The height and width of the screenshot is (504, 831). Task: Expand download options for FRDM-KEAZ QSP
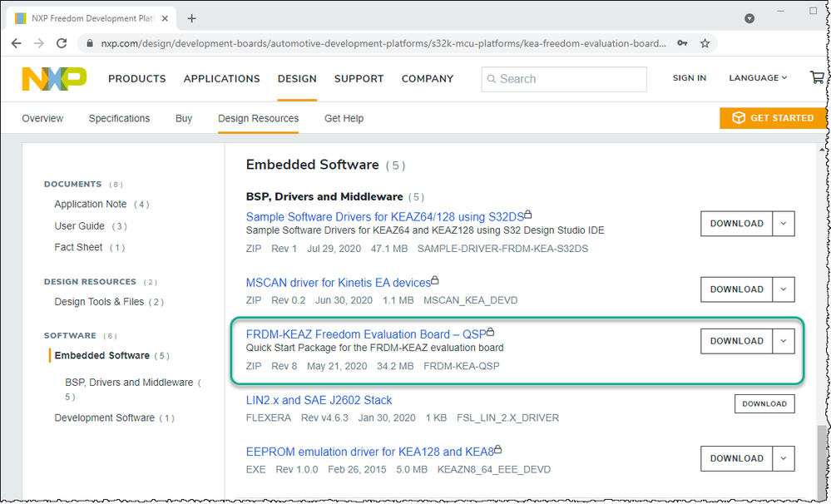783,341
